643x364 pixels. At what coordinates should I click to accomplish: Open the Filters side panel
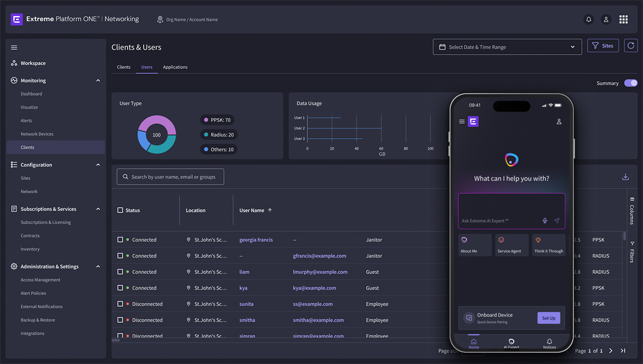click(632, 252)
